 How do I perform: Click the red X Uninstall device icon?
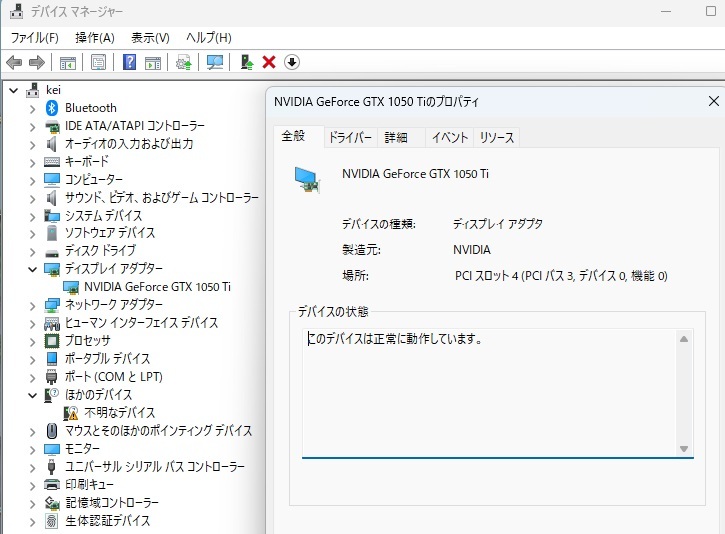coord(269,62)
